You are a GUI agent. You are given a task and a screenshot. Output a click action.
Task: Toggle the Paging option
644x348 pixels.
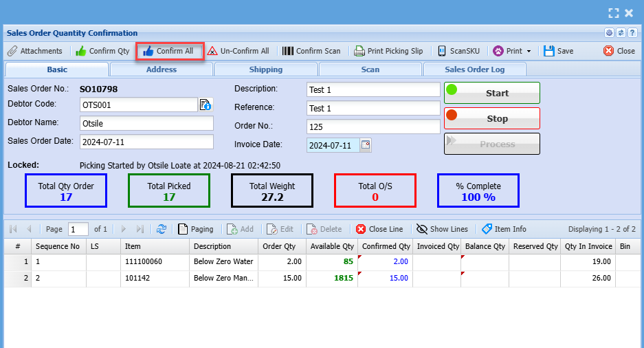tap(195, 229)
